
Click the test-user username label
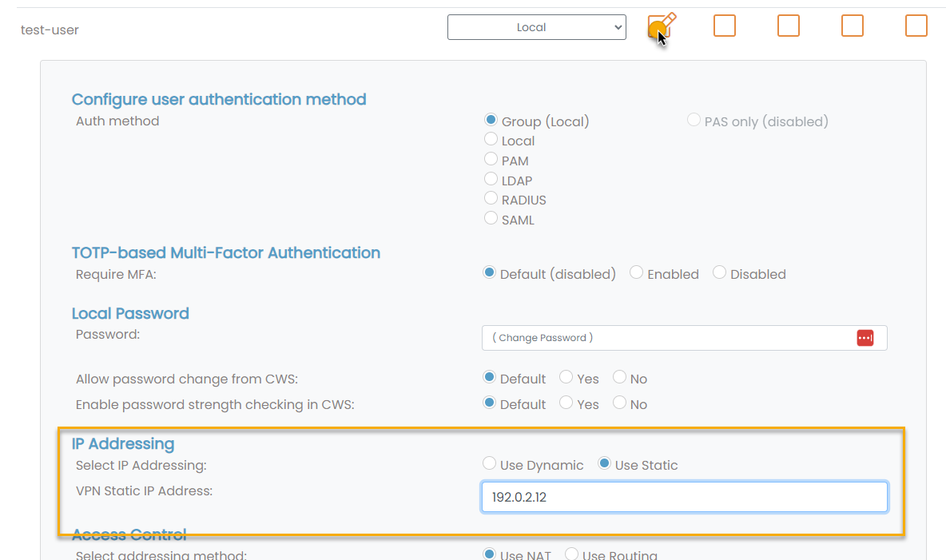coord(50,30)
